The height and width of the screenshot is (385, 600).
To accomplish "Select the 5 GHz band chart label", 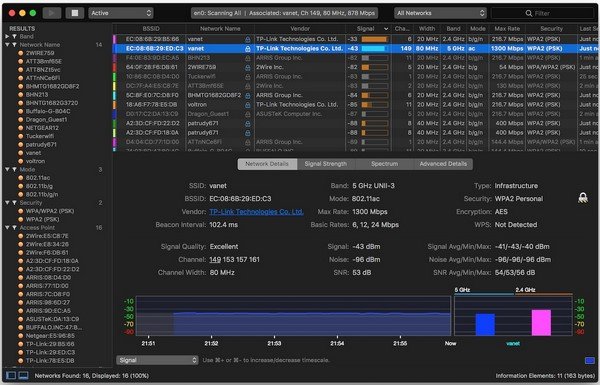I will (462, 290).
